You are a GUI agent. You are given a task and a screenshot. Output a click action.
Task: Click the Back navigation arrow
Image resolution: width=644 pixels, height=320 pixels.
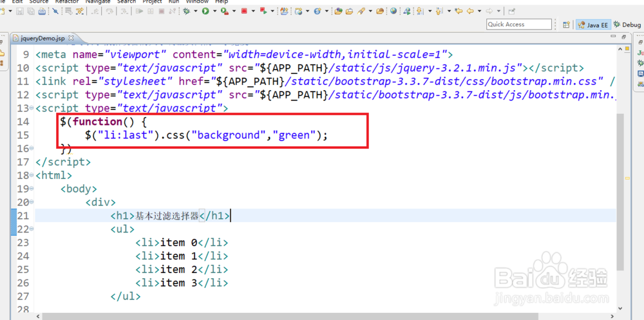470,11
